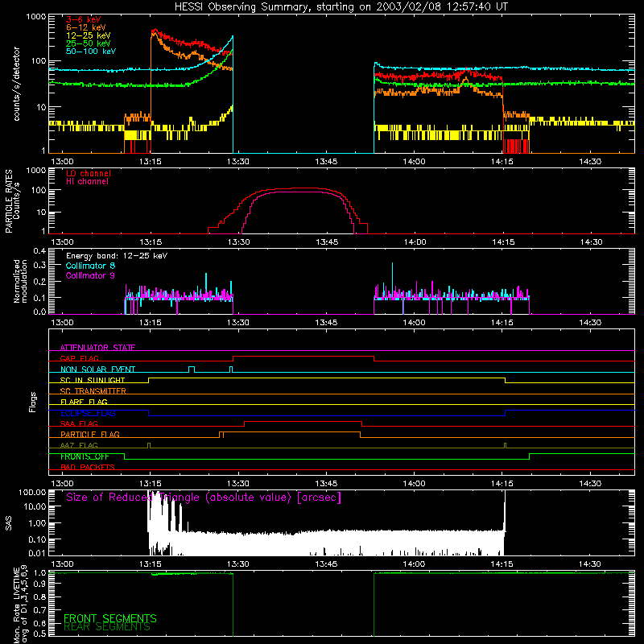The width and height of the screenshot is (644, 644).
Task: Click the ATTENUATOR_STATE flag label
Action: click(x=97, y=348)
